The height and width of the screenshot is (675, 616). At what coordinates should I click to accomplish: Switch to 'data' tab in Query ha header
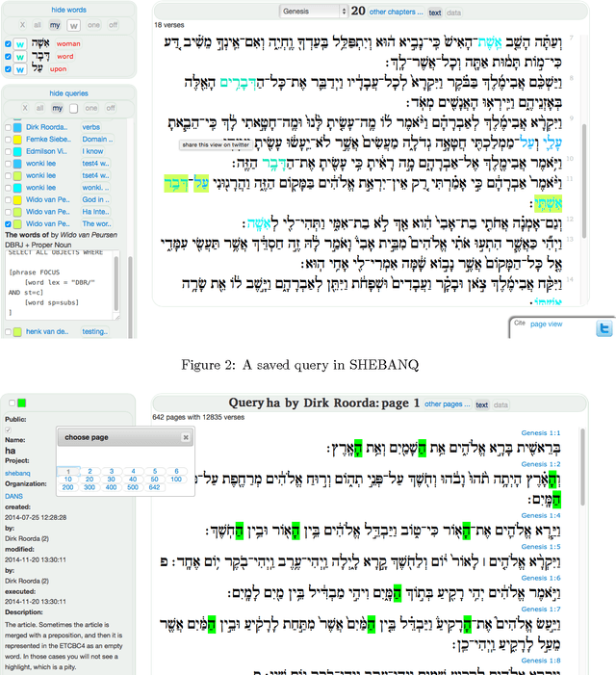point(500,405)
